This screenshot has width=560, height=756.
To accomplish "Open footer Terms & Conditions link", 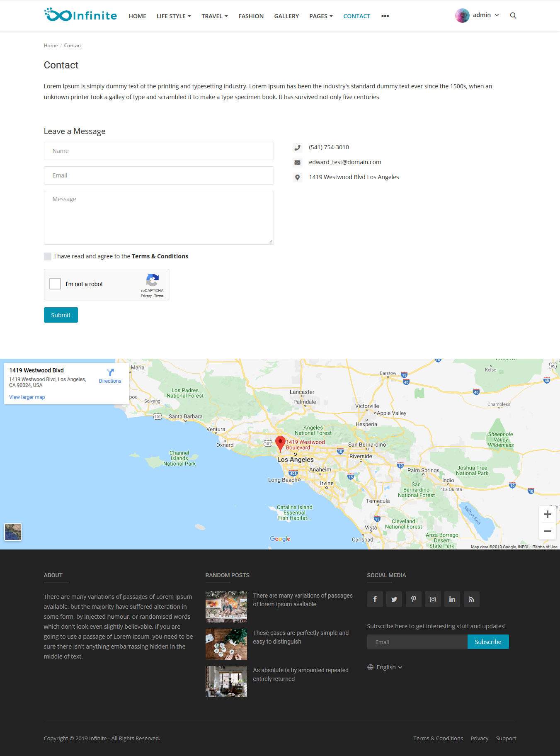I will click(x=438, y=739).
